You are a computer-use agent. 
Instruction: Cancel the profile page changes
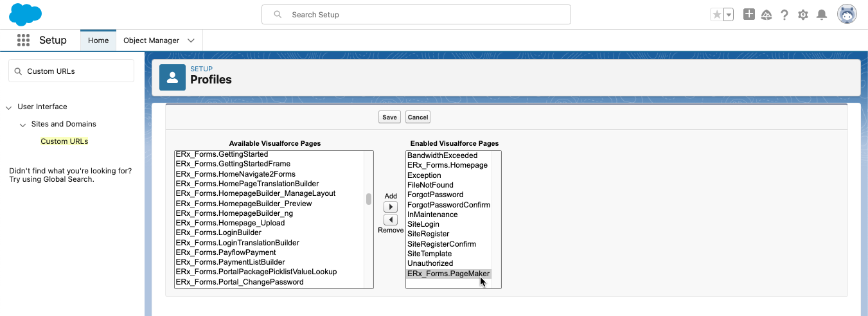[x=418, y=117]
